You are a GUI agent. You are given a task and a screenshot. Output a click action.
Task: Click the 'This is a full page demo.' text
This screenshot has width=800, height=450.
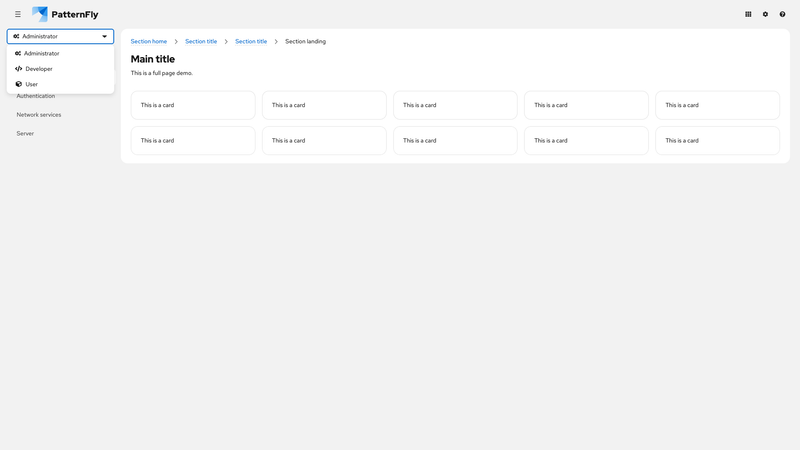click(162, 73)
